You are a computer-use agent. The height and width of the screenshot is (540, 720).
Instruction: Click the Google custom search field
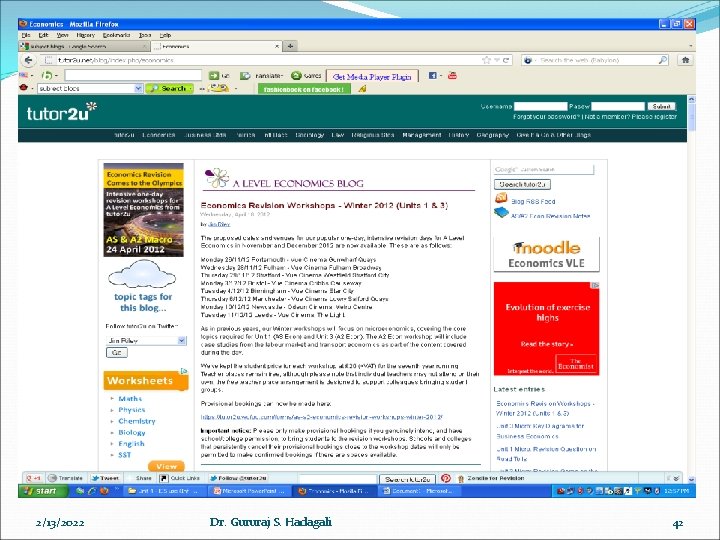(x=544, y=169)
